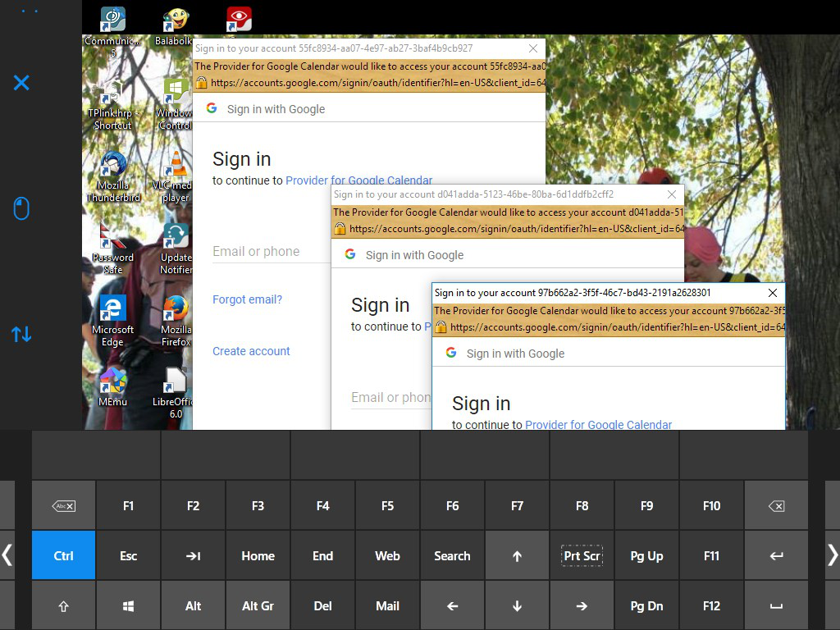Toggle the Shift modifier key

64,606
